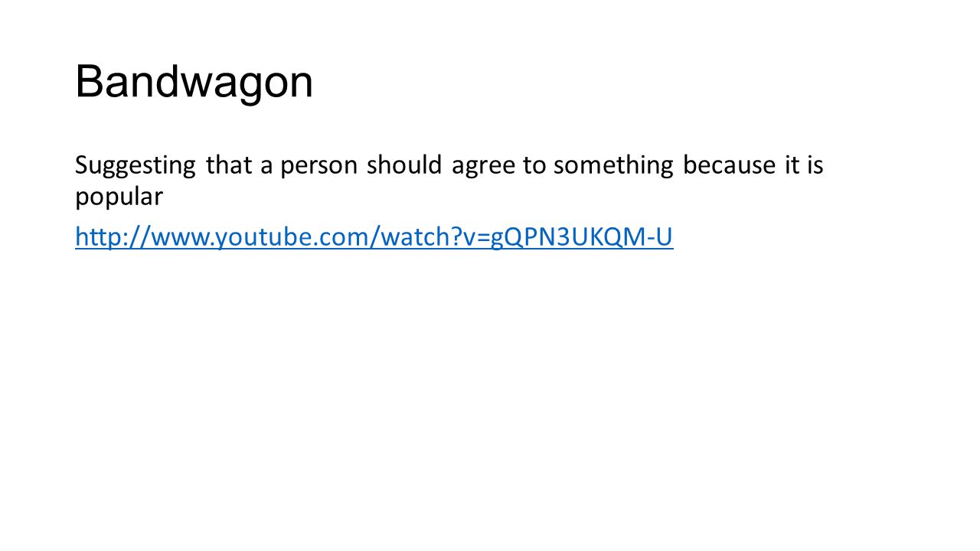Image resolution: width=980 pixels, height=551 pixels.
Task: Click the word something in the sentence
Action: click(x=613, y=165)
